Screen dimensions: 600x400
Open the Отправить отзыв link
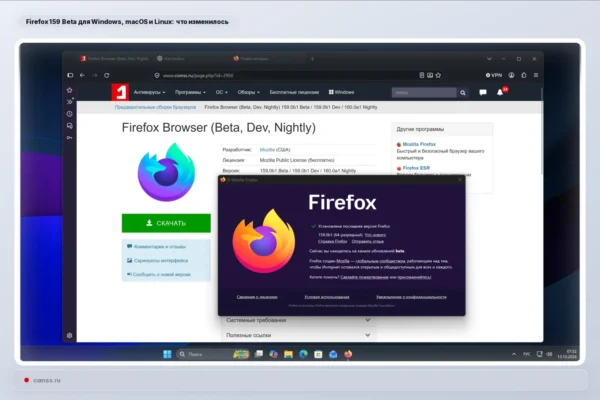(x=367, y=242)
